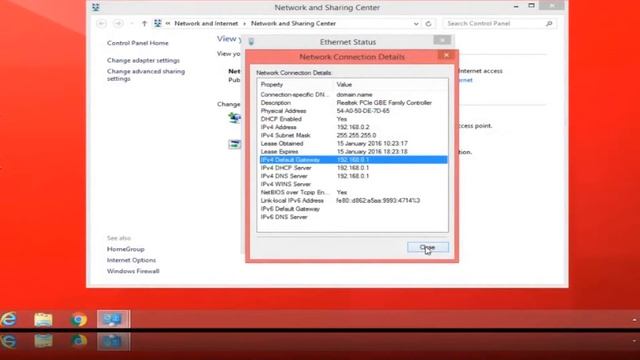The width and height of the screenshot is (640, 360).
Task: Select the Lease Obtained row
Action: 353,143
